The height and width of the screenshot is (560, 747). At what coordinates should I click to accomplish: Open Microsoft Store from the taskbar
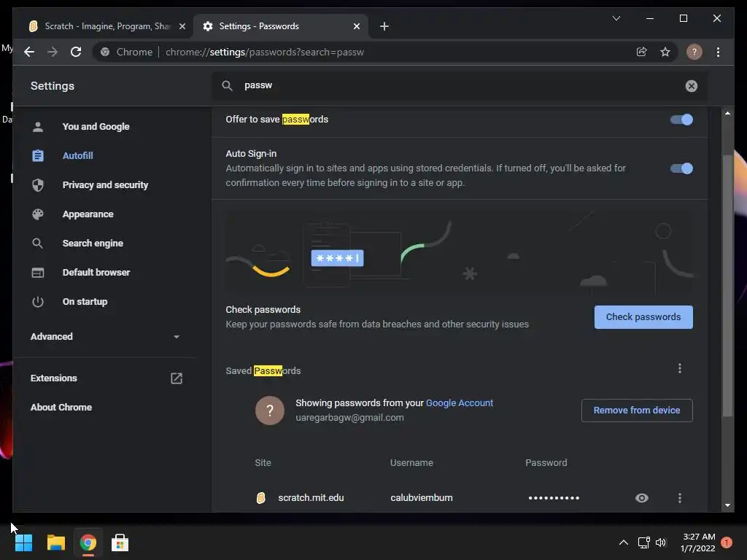coord(120,542)
